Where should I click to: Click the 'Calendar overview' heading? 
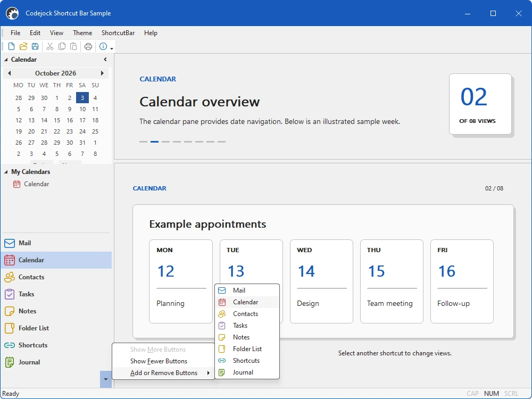(x=199, y=102)
